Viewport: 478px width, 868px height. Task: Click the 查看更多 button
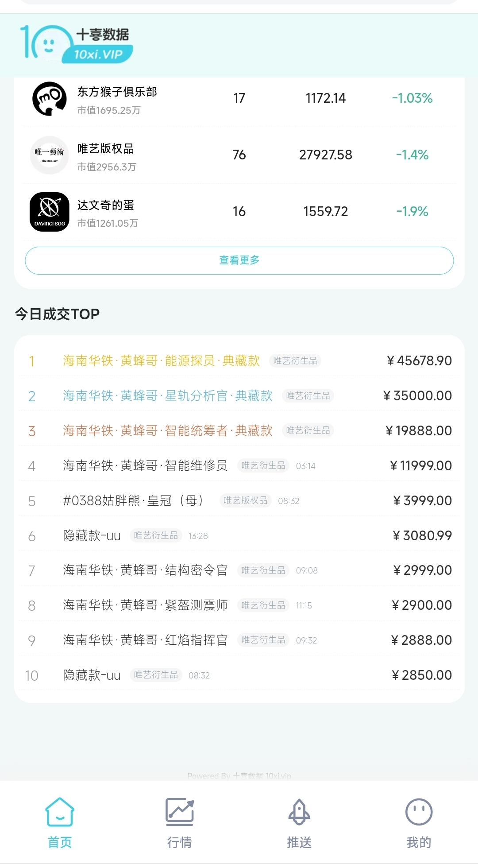(x=239, y=260)
